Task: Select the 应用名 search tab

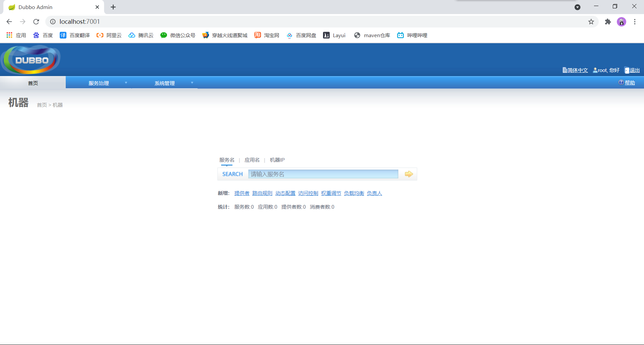Action: coord(252,160)
